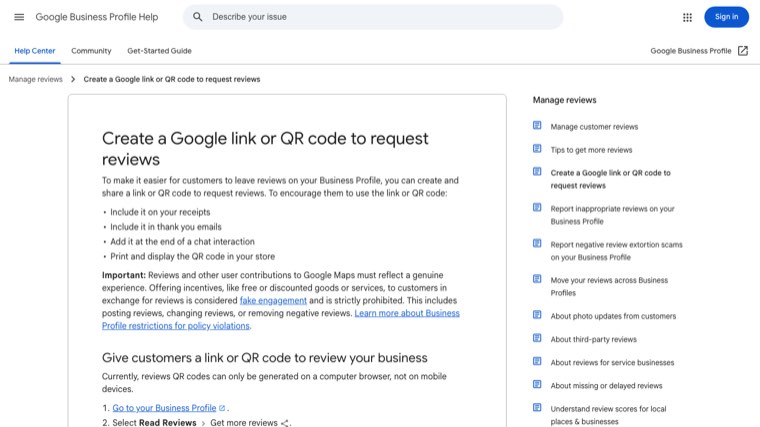The height and width of the screenshot is (427, 760).
Task: Open Tips to get more reviews article
Action: 591,150
